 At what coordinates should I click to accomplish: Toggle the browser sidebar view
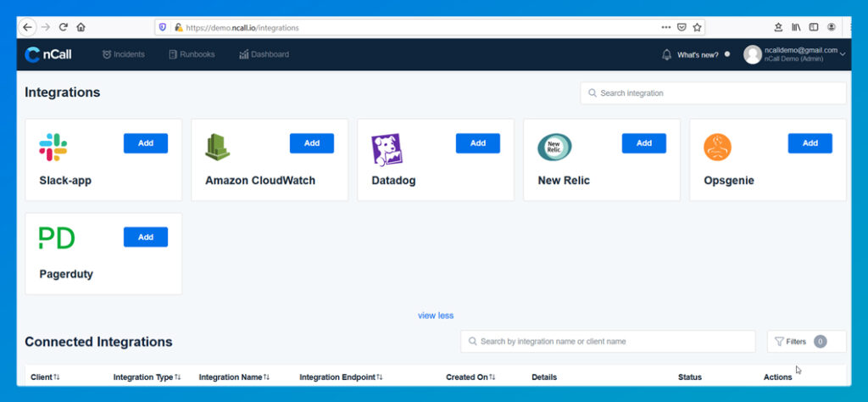pos(814,27)
